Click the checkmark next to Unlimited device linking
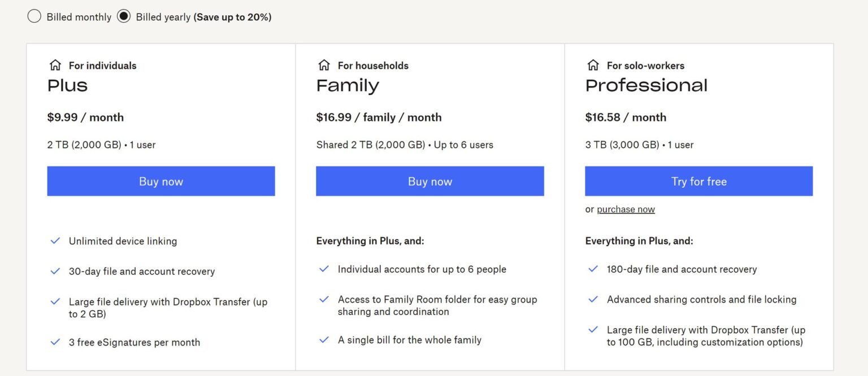The image size is (868, 376). 55,241
